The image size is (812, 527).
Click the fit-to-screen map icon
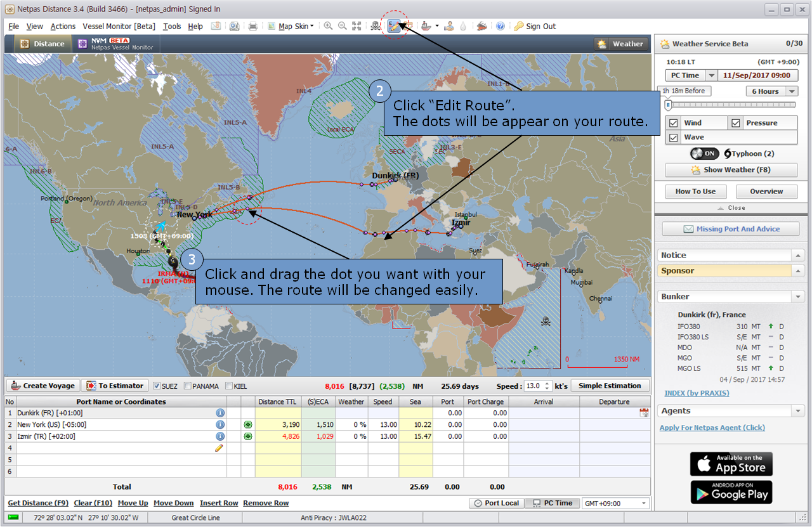[357, 26]
